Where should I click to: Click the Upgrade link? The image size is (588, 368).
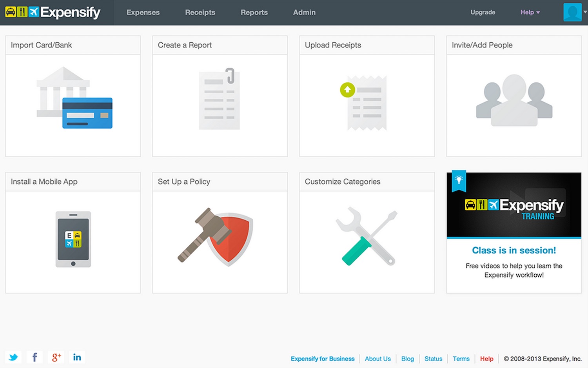[x=483, y=13]
